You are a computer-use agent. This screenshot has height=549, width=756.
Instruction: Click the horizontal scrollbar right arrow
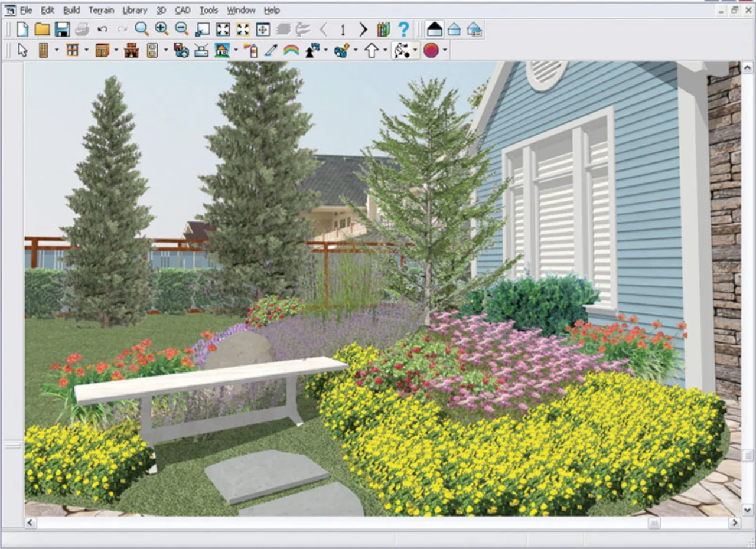click(x=734, y=523)
